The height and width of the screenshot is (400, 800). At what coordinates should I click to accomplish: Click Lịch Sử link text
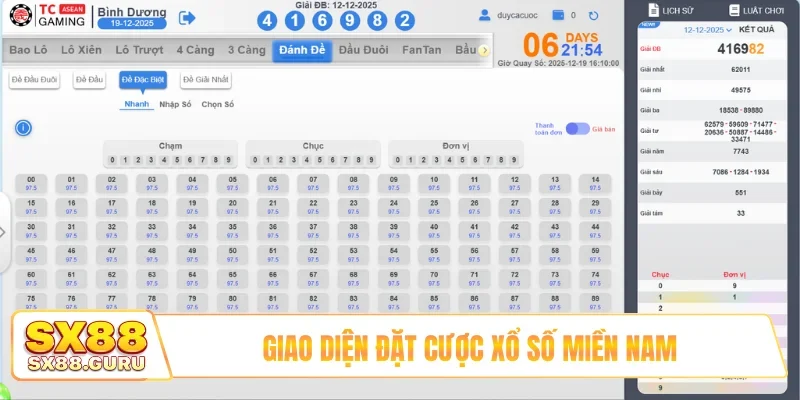678,11
